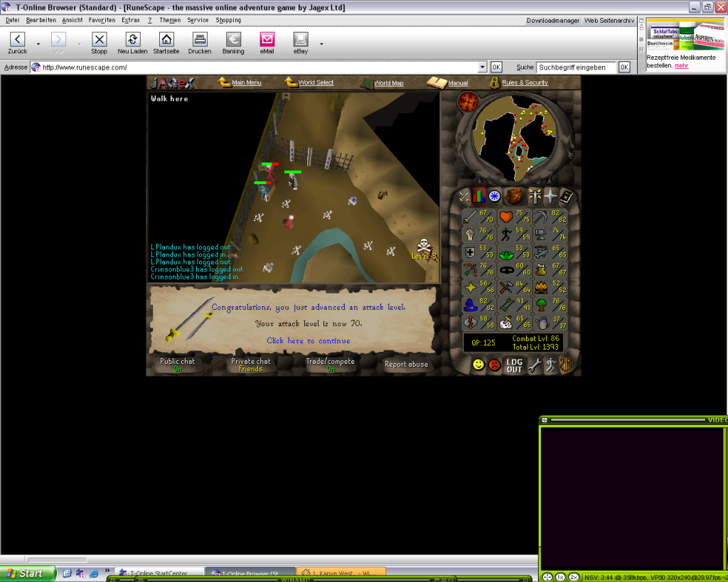
Task: Open the Main Menu link
Action: [247, 82]
